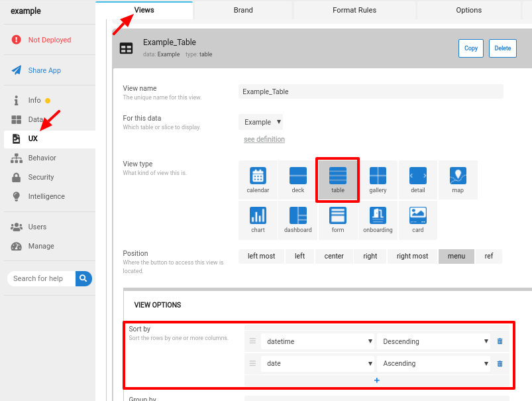Viewport: 532px width, 401px height.
Task: Open the datetime sort column dropdown
Action: tap(317, 341)
